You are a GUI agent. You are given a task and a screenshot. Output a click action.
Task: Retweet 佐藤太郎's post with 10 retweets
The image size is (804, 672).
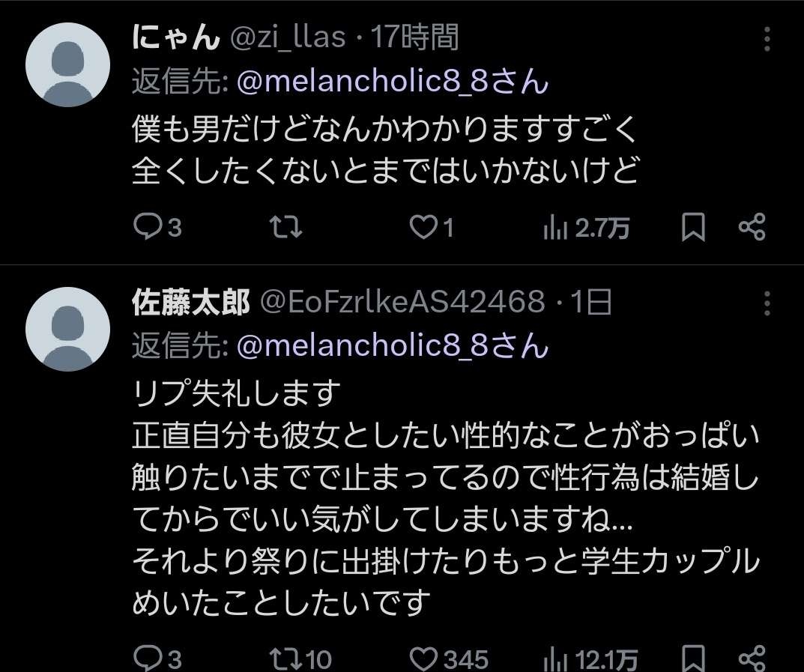click(x=286, y=659)
